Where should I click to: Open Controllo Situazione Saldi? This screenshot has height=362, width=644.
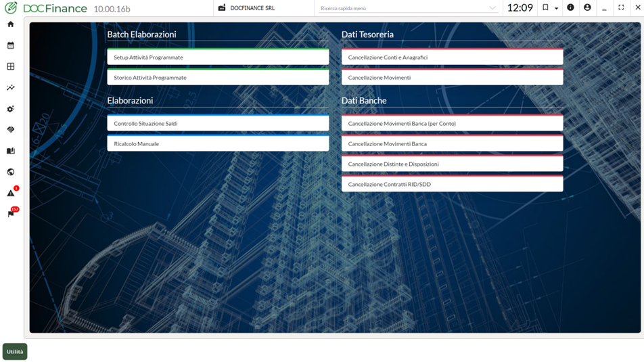(x=218, y=123)
